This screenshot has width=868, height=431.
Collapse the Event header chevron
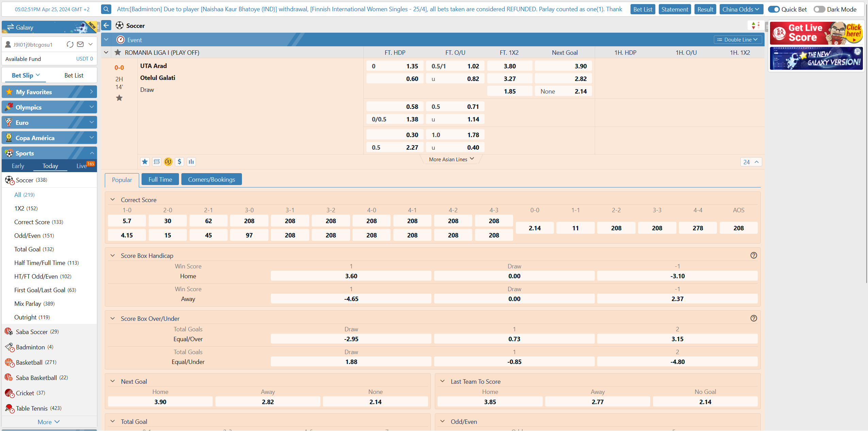[106, 40]
